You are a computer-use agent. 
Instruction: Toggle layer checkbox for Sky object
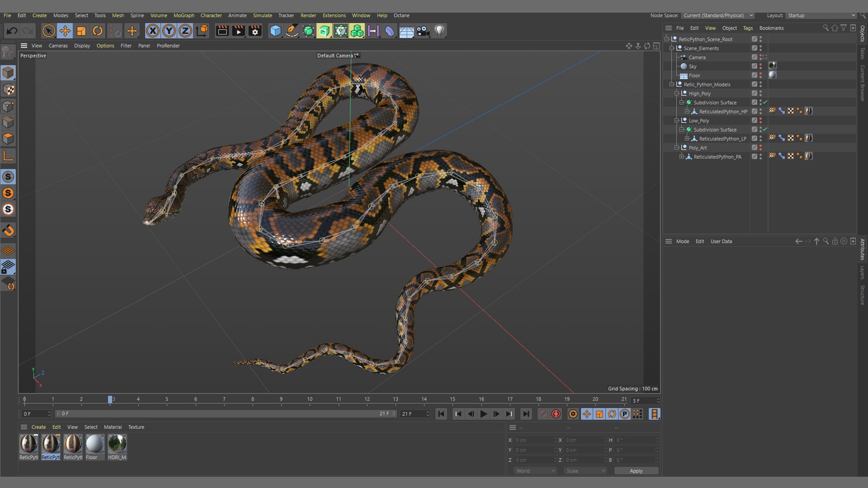754,66
